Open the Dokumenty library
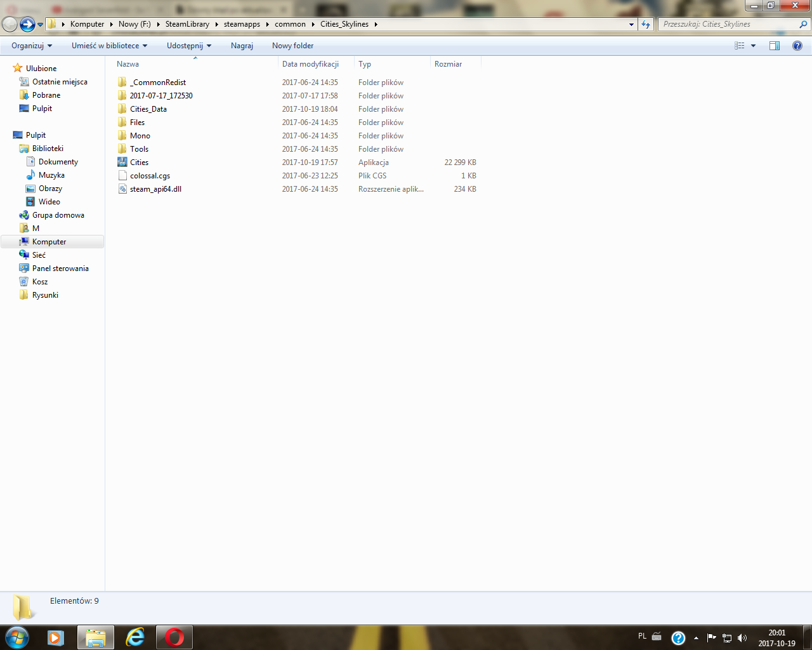The image size is (812, 650). coord(58,162)
